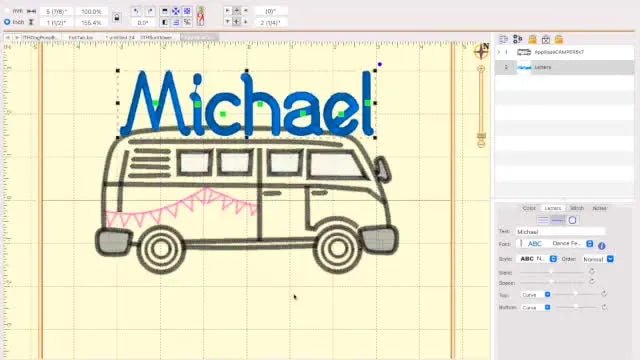Open the ITHSunflower document tab
Viewport: 640px width, 360px height.
click(157, 37)
